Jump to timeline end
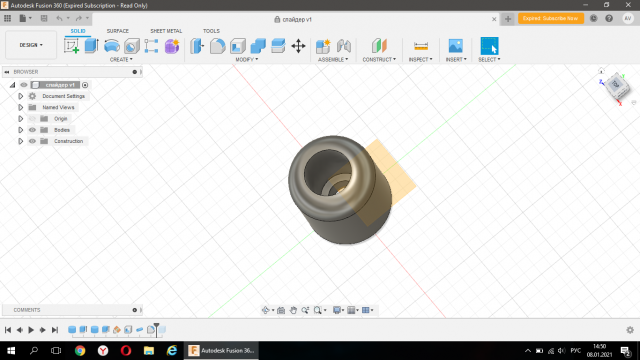This screenshot has width=640, height=360. click(55, 330)
